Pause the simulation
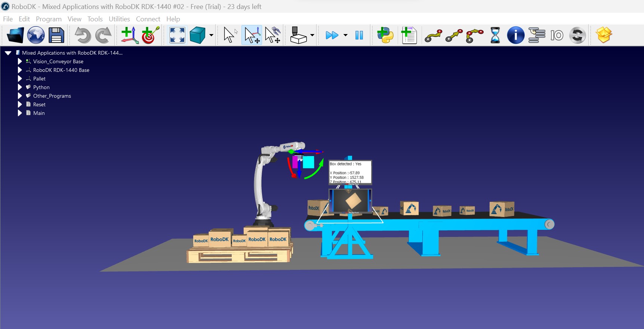This screenshot has width=644, height=329. [359, 36]
